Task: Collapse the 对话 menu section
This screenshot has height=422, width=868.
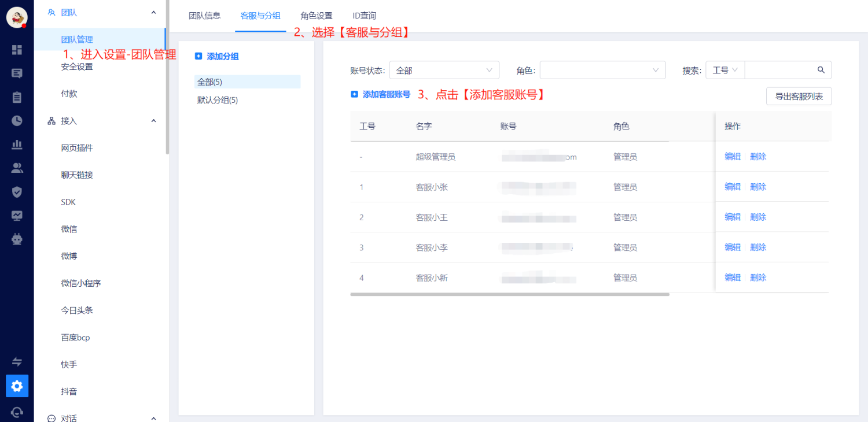Action: click(x=153, y=418)
